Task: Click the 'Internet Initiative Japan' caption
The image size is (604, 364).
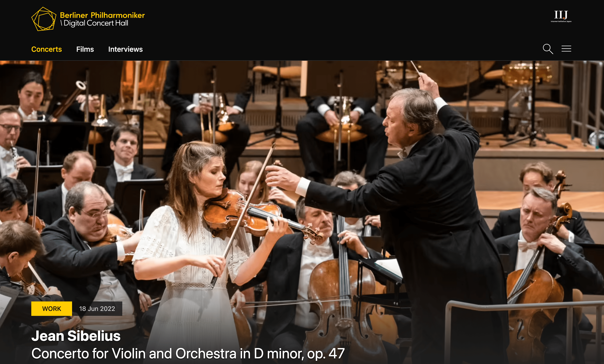Action: [561, 22]
